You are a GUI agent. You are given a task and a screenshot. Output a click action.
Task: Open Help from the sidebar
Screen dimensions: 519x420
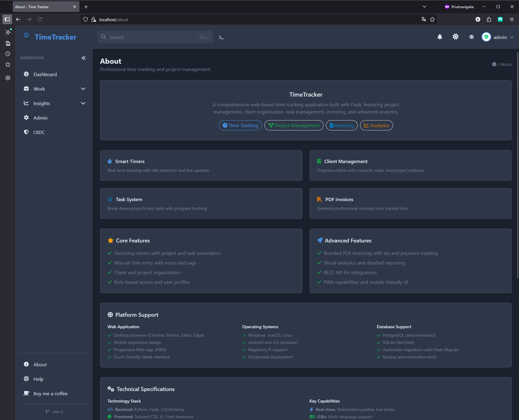click(38, 379)
